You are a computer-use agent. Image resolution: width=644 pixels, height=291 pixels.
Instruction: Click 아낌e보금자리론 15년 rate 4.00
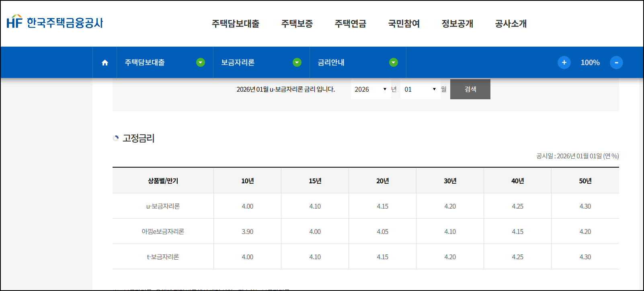pyautogui.click(x=315, y=232)
